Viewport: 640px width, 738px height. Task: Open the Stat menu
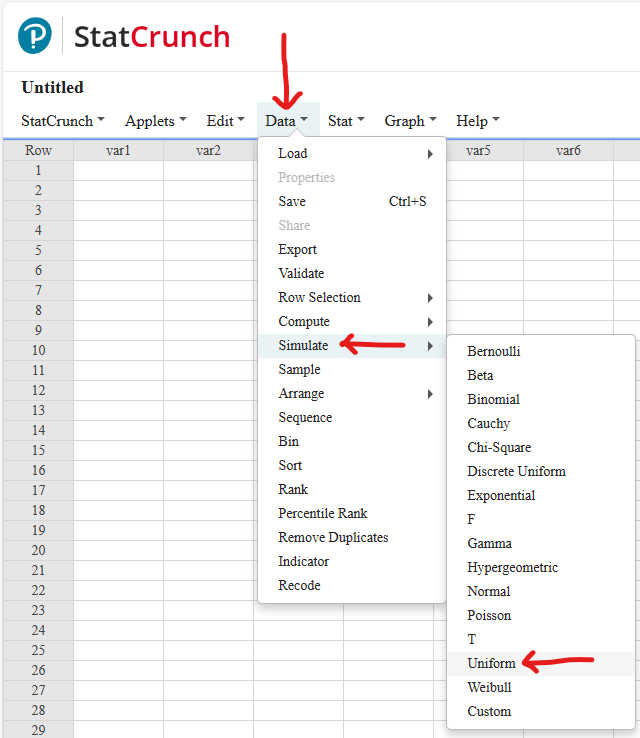point(346,121)
